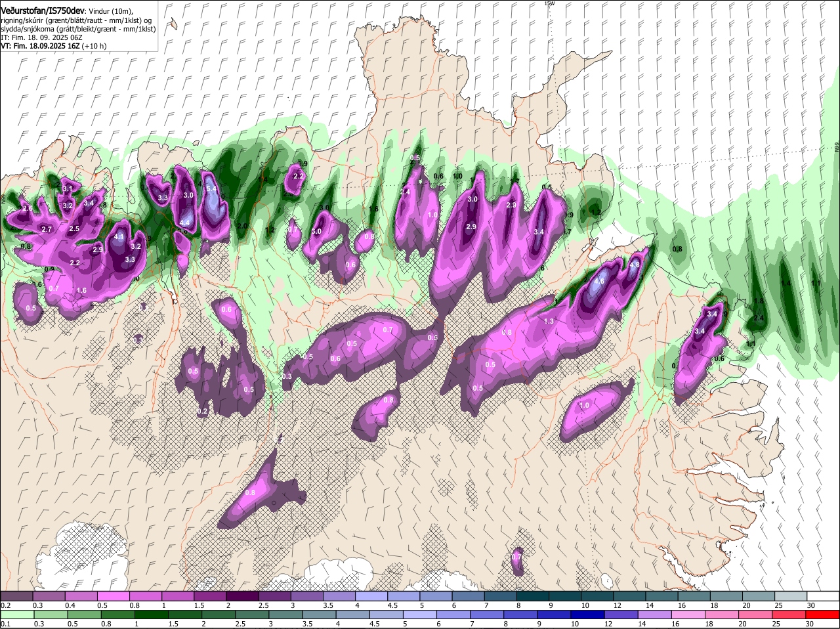Click the teal 12–14 swatch in the upper legend
The height and width of the screenshot is (629, 840).
(630, 596)
